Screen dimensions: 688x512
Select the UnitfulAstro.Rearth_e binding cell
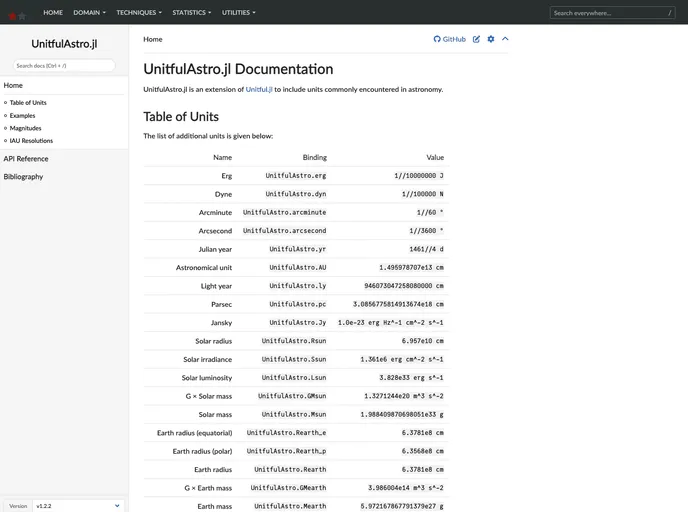286,433
